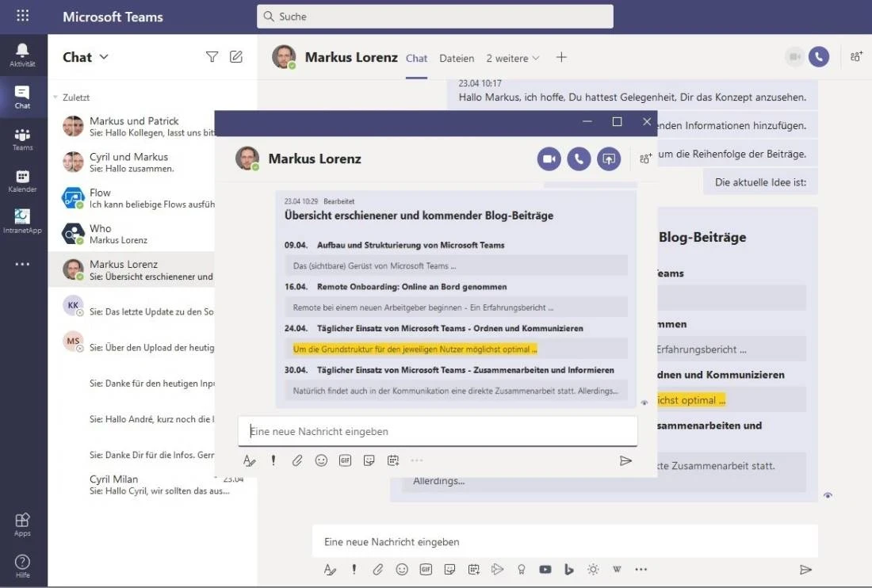Image resolution: width=872 pixels, height=588 pixels.
Task: Add a new tab with plus button
Action: (x=561, y=57)
